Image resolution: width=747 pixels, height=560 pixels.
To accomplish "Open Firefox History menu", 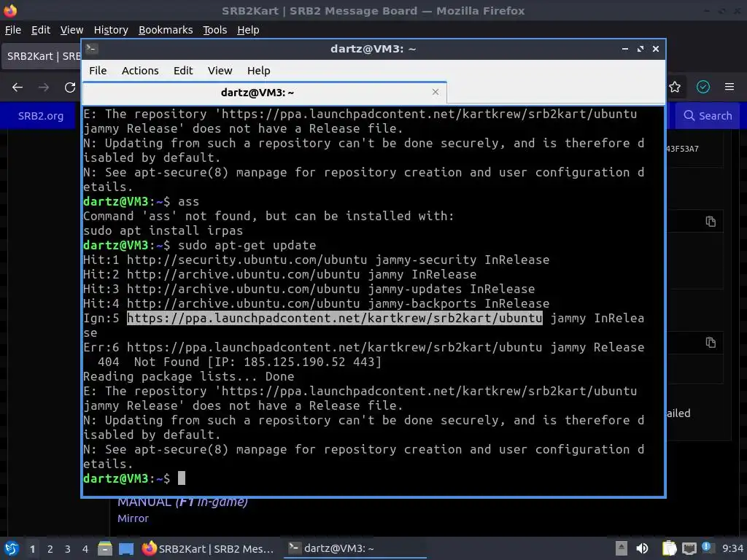I will pyautogui.click(x=111, y=30).
